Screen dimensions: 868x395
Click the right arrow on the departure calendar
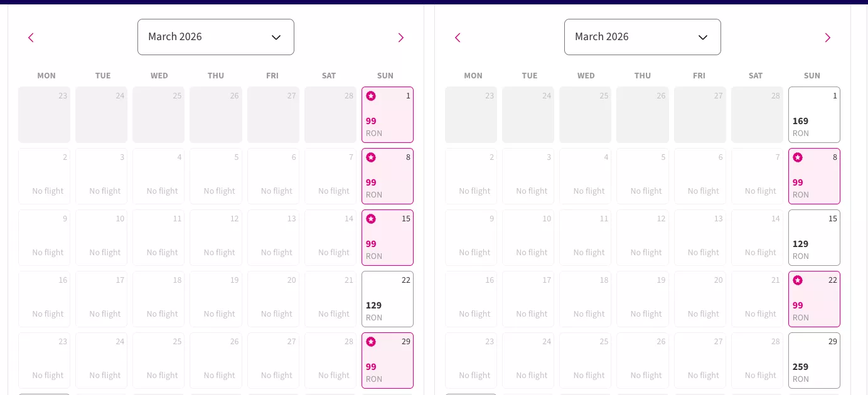pos(400,38)
